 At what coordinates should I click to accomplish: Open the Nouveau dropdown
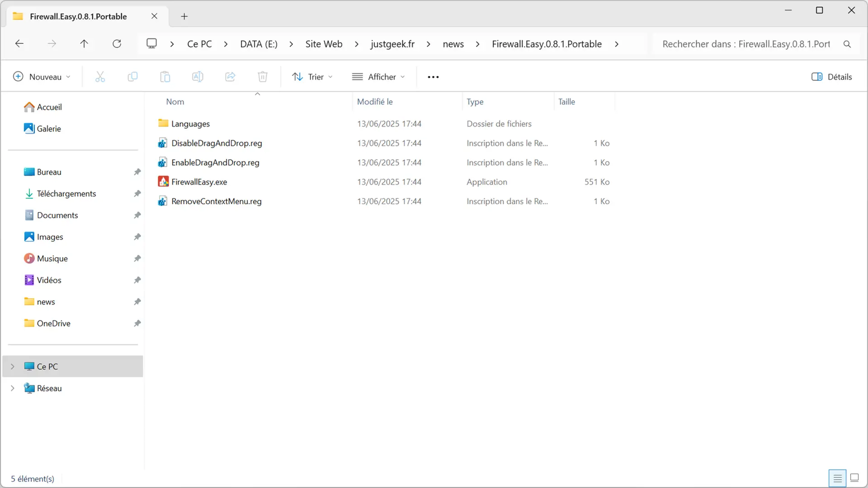[x=42, y=77]
